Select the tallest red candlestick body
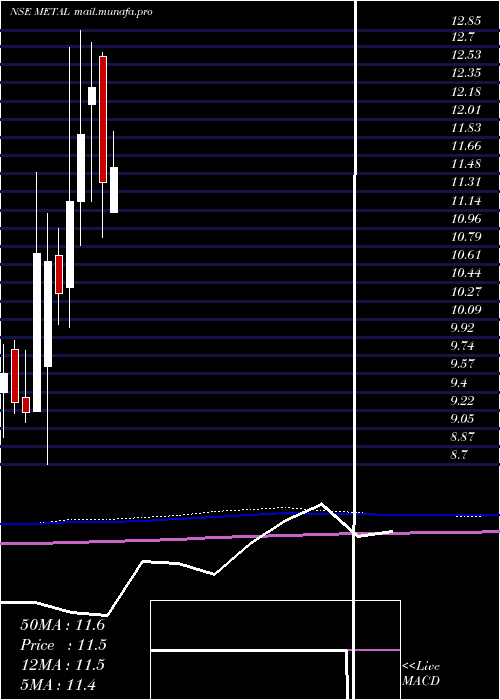Image resolution: width=500 pixels, height=700 pixels. point(103,119)
